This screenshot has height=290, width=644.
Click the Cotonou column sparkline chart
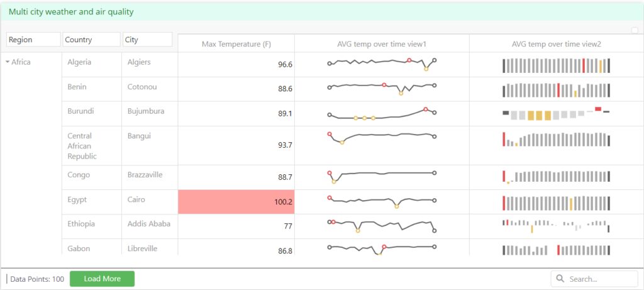(x=556, y=90)
